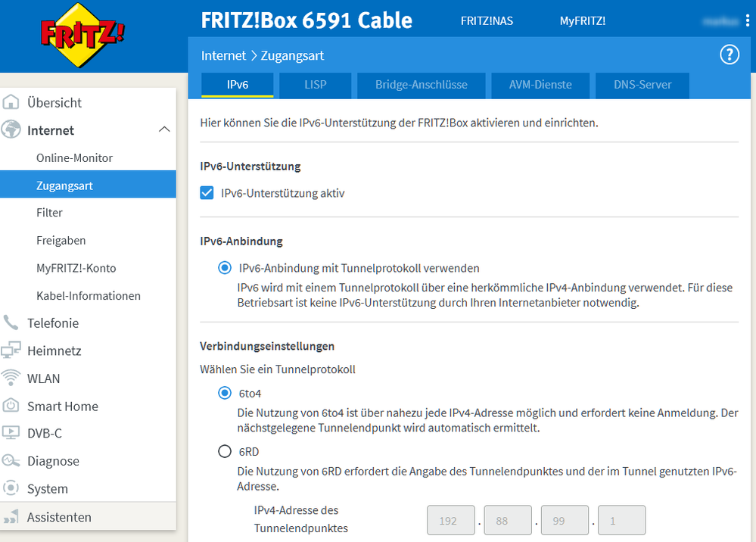Click the Internet globe icon
The image size is (756, 542).
11,129
